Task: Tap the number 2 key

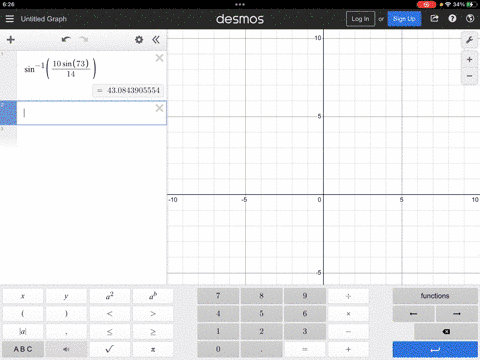Action: 261,332
